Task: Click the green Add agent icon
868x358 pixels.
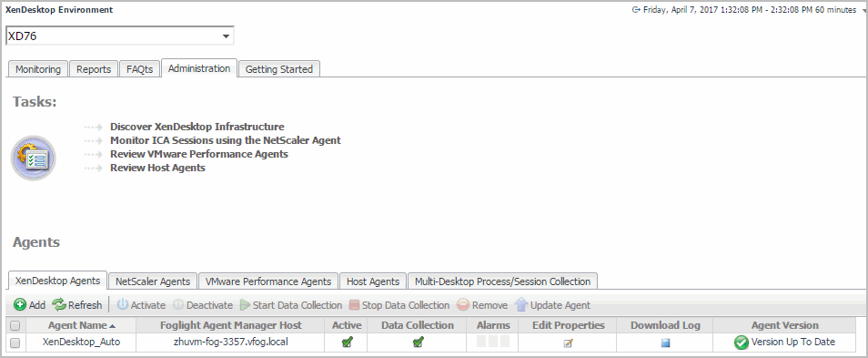Action: click(x=20, y=305)
